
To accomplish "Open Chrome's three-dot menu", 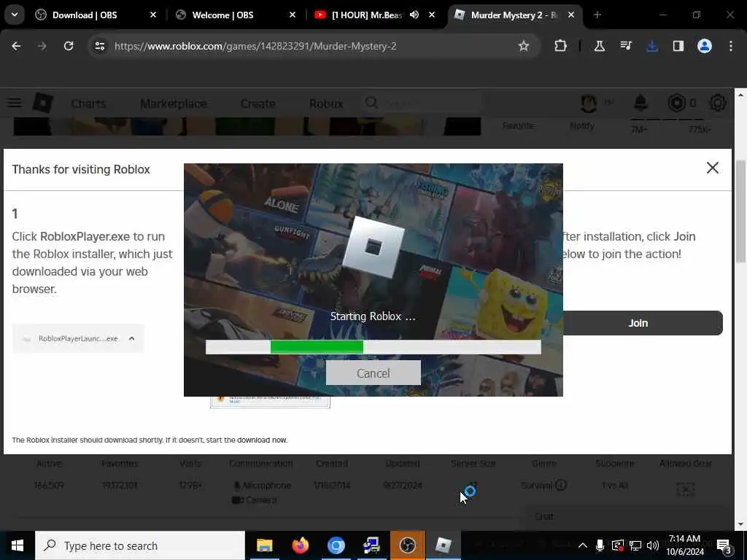I will [731, 46].
